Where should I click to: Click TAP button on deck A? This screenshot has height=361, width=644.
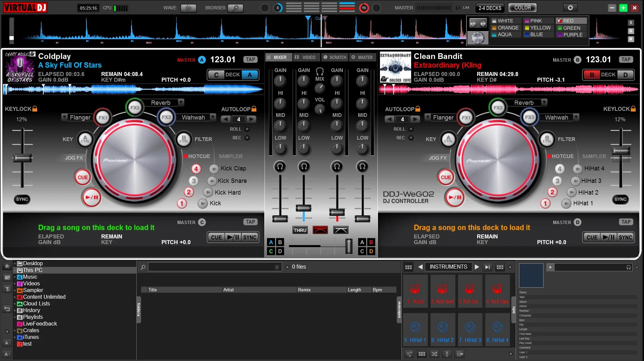tap(250, 60)
